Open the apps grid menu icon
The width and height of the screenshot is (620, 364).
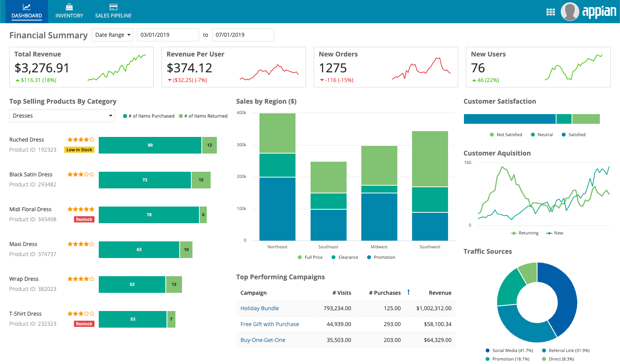pos(550,12)
